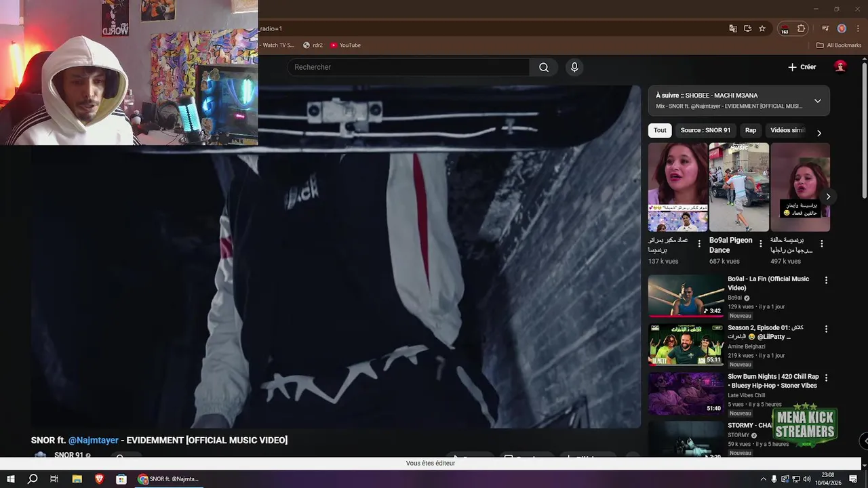
Task: Click Bo9al channel name under La Fin
Action: point(734,298)
